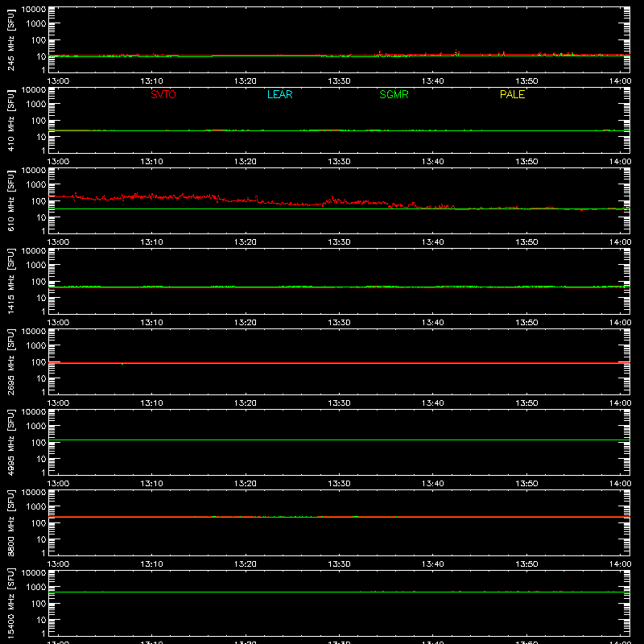Click the green trace in 15400 MHz plot
Viewport: 644px width, 644px height.
click(339, 592)
